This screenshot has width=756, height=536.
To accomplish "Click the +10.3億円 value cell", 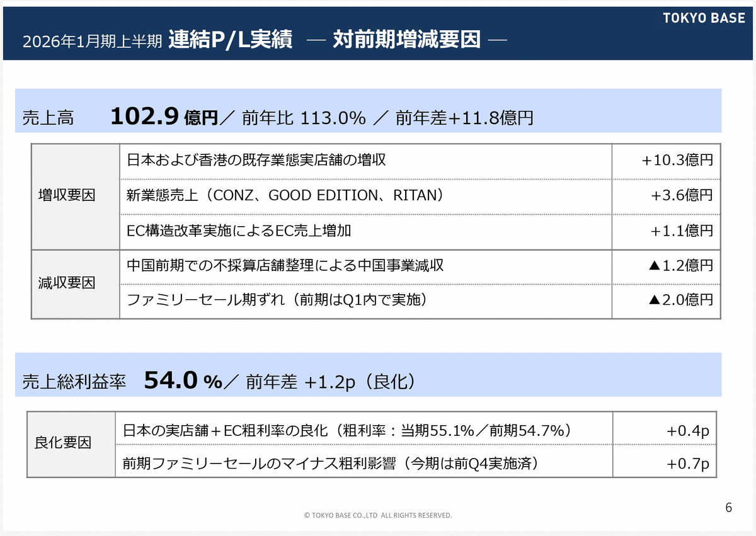I will coord(666,161).
